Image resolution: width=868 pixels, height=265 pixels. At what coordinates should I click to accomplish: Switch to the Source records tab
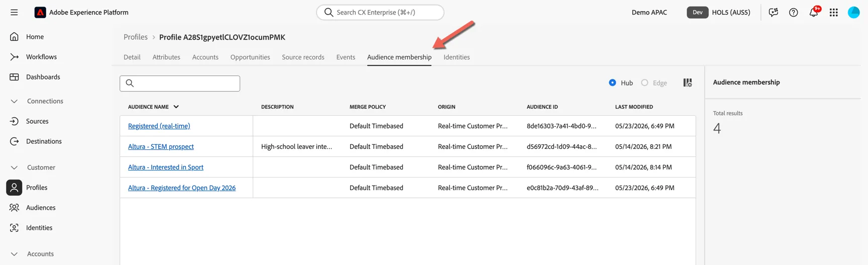pos(303,57)
